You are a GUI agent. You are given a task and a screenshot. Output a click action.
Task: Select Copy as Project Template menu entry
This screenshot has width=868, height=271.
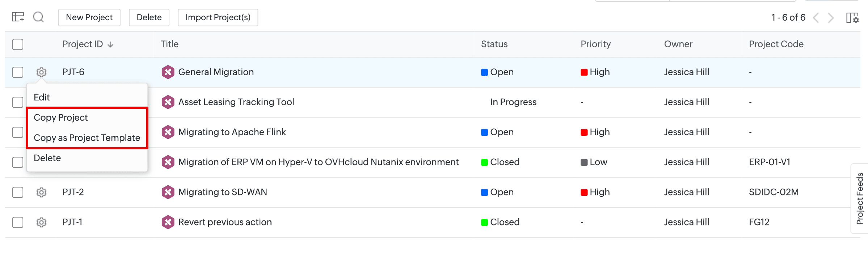(x=87, y=138)
